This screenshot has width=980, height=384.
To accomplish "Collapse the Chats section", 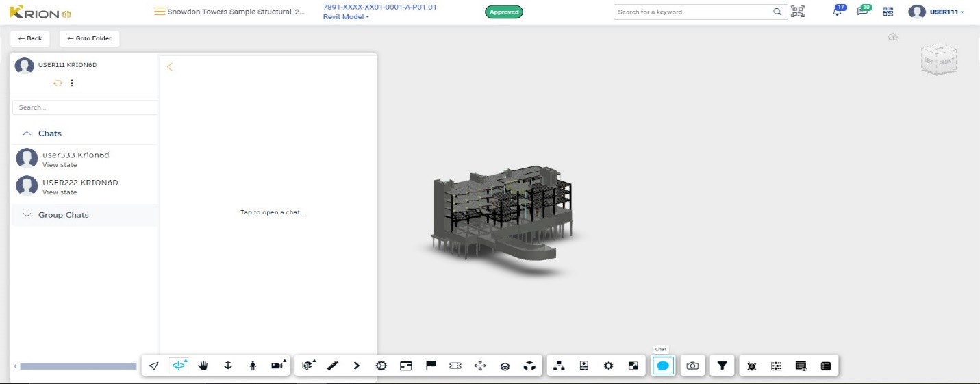I will pyautogui.click(x=27, y=133).
